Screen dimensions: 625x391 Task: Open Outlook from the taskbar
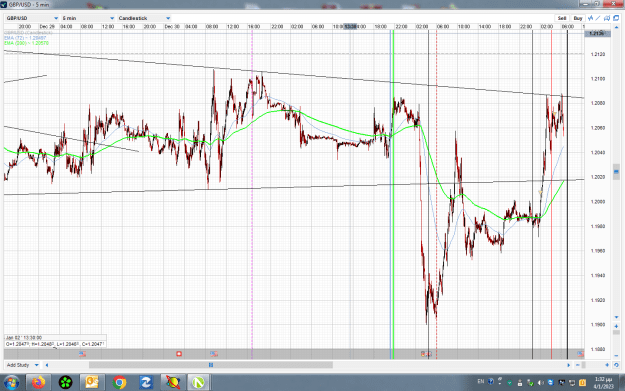[x=92, y=383]
